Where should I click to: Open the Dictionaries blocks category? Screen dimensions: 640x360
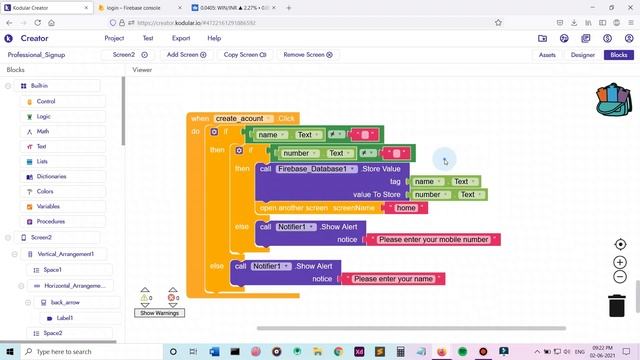pyautogui.click(x=51, y=177)
